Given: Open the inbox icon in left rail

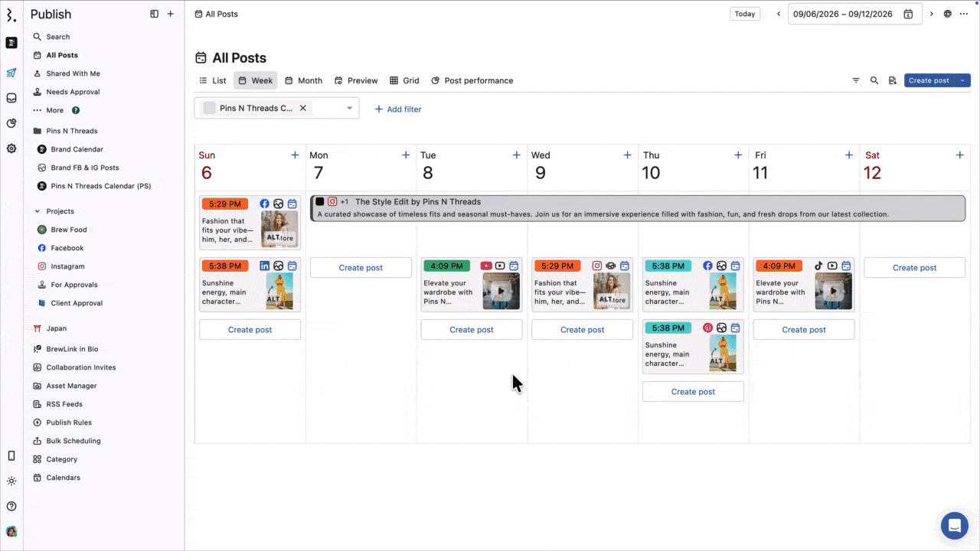Looking at the screenshot, I should pyautogui.click(x=11, y=98).
